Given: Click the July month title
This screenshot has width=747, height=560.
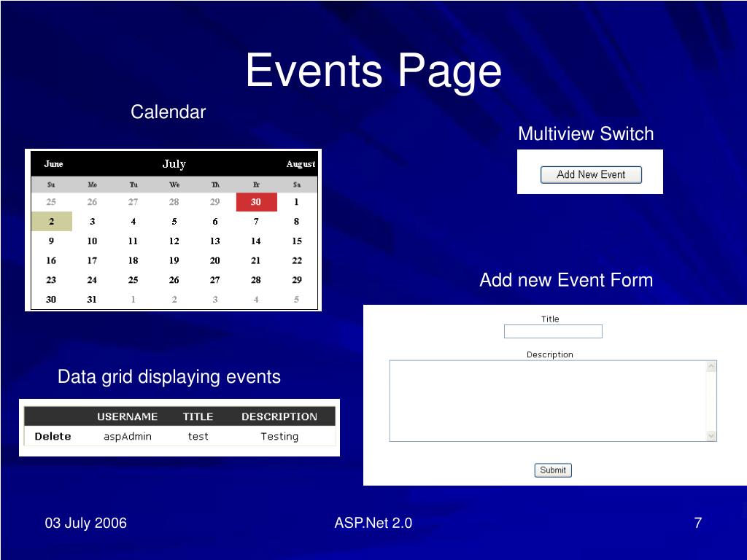Looking at the screenshot, I should pyautogui.click(x=174, y=164).
